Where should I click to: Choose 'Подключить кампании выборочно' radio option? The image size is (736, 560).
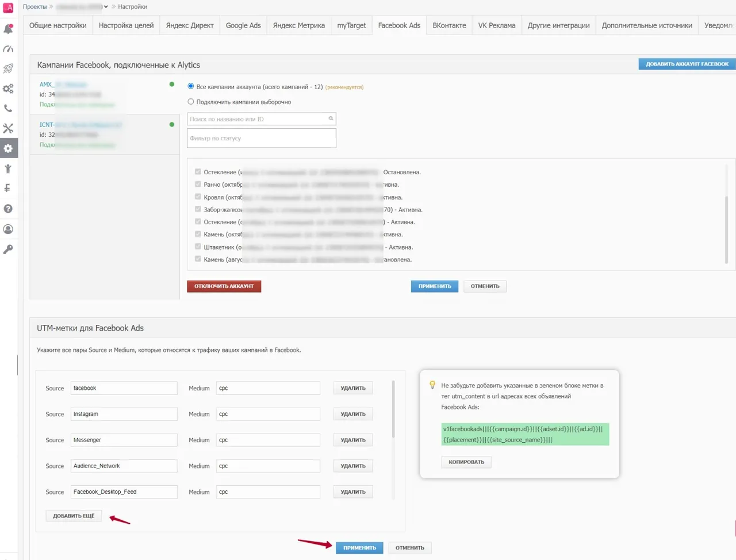coord(191,102)
